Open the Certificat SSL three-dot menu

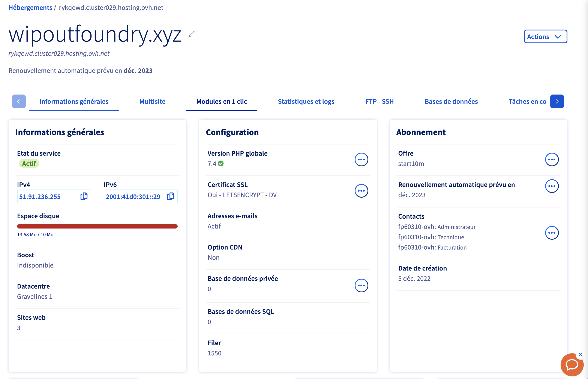(361, 191)
